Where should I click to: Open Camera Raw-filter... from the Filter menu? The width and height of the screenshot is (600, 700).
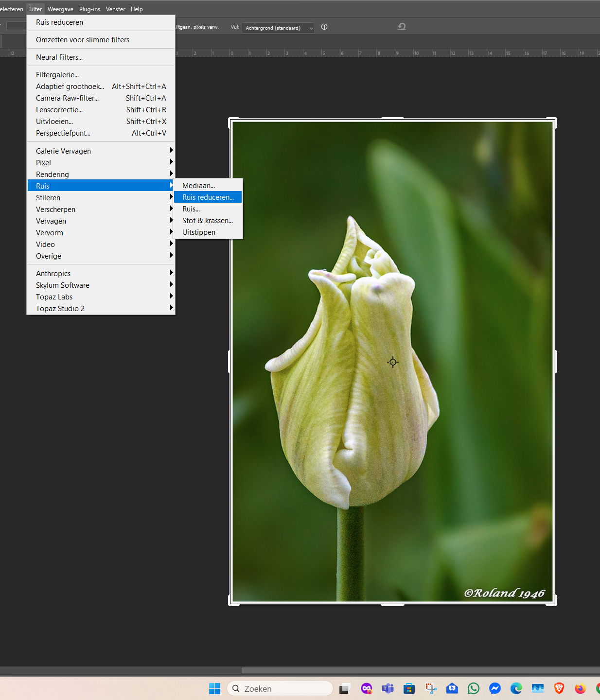68,98
